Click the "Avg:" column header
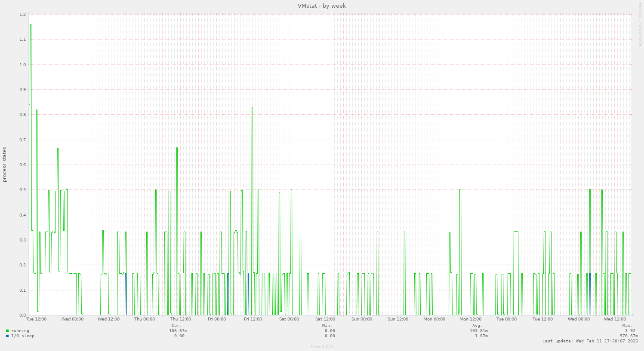The image size is (644, 351). (477, 326)
